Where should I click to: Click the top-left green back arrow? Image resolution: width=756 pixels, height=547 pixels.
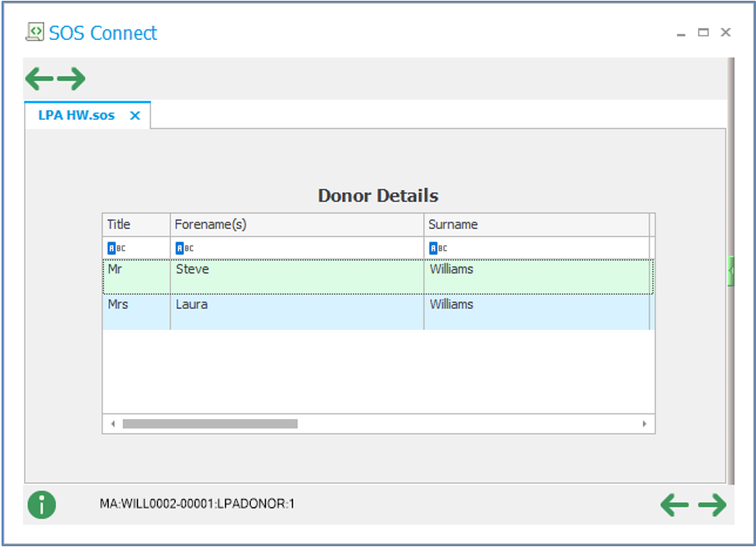click(39, 78)
